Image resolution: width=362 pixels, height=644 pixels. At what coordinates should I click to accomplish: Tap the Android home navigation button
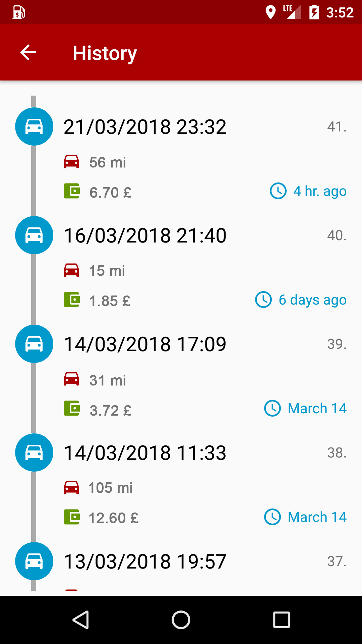point(181,620)
